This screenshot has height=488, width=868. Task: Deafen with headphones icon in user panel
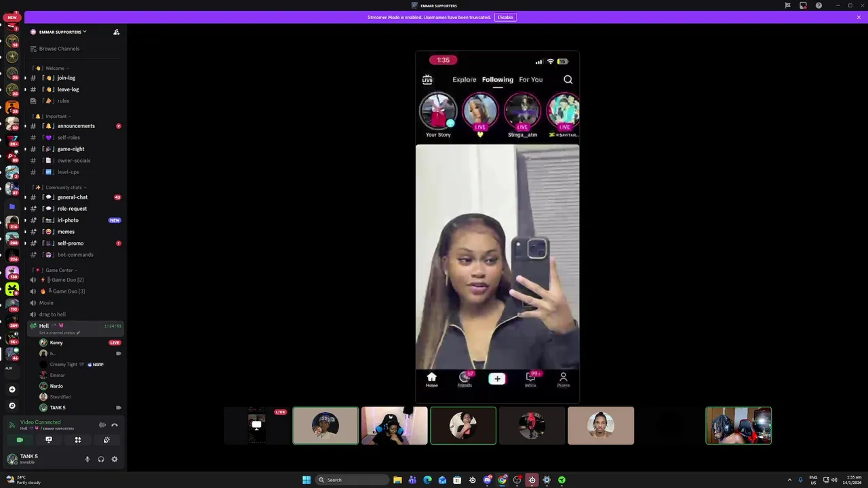point(101,460)
